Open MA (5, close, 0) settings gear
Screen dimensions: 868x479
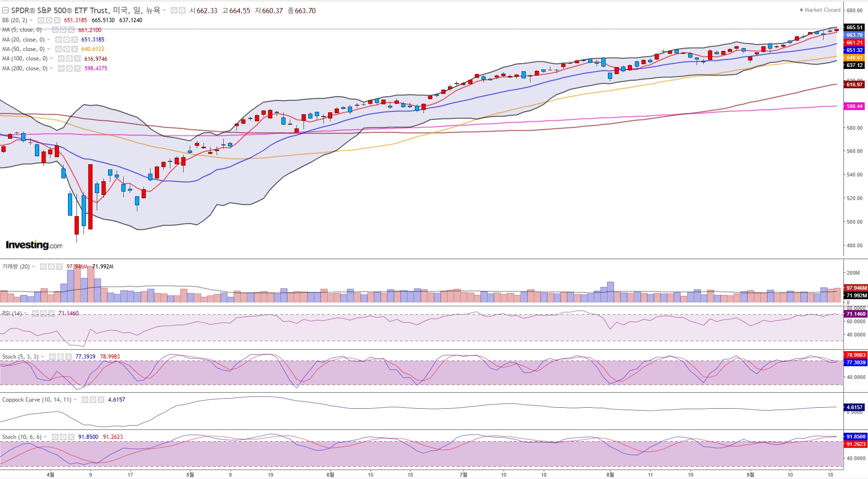pyautogui.click(x=63, y=30)
